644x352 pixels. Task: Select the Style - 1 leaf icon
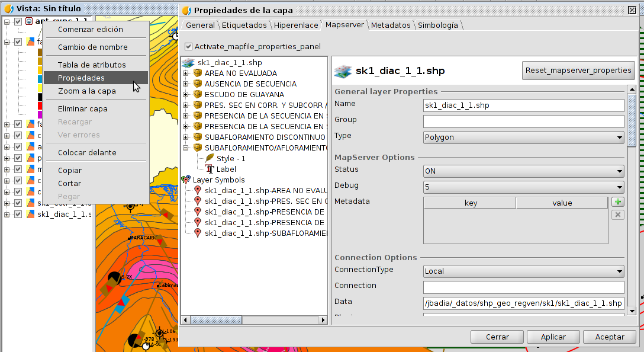click(210, 158)
